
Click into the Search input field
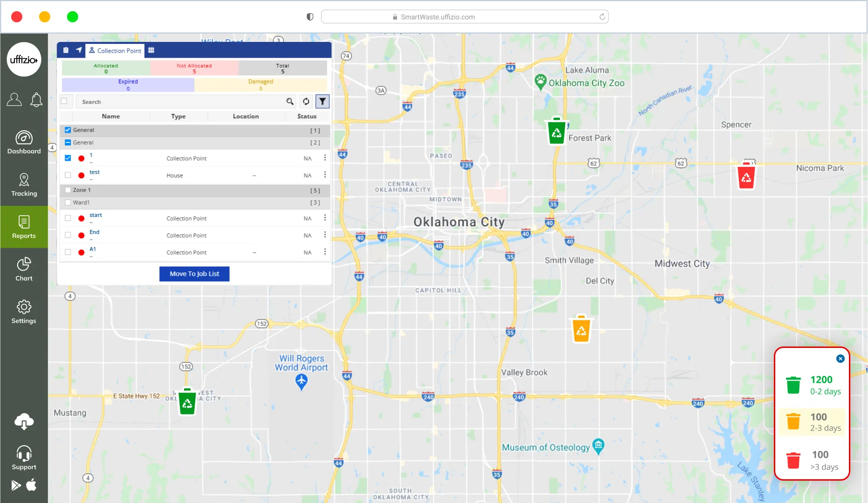pos(182,102)
